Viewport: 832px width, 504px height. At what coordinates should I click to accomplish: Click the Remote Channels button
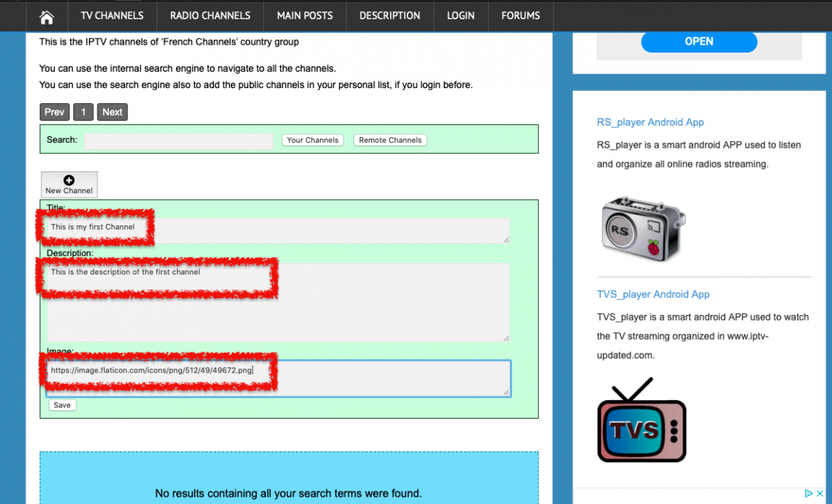pyautogui.click(x=390, y=140)
